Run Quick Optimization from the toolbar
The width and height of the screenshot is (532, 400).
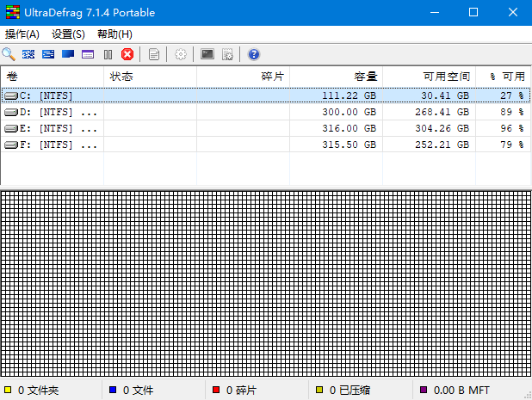48,54
